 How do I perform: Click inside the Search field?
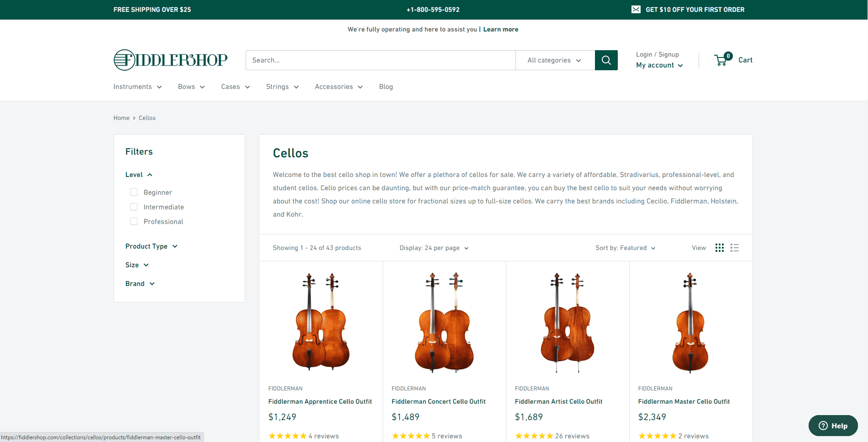pos(380,60)
